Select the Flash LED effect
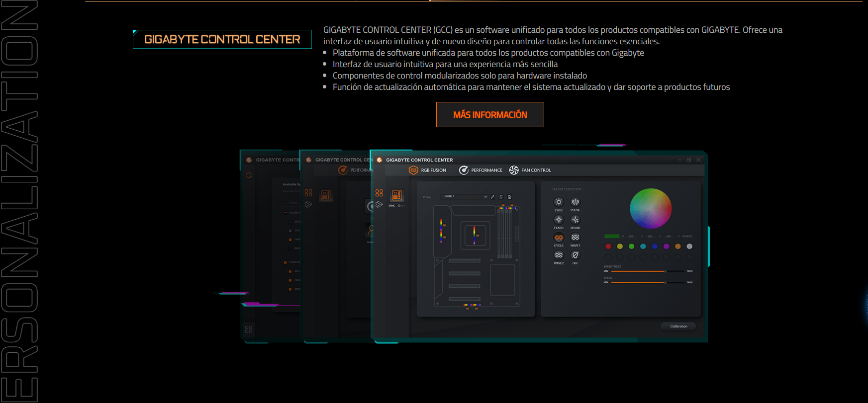 coord(559,220)
